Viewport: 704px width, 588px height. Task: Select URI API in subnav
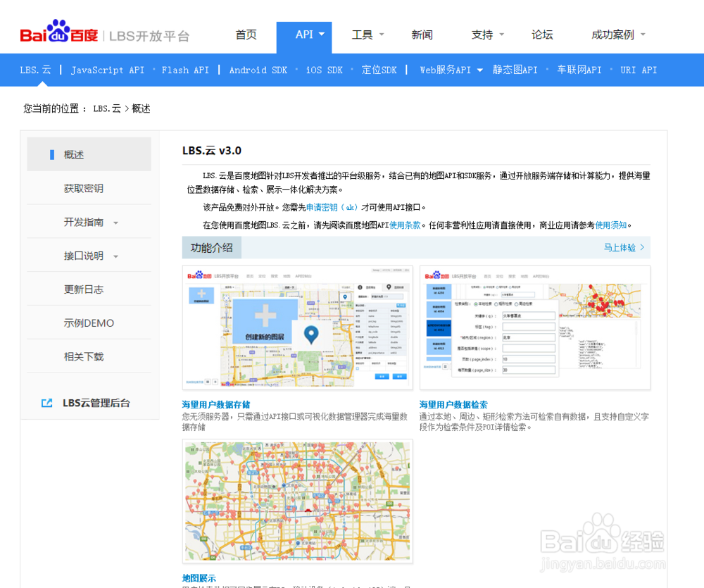[x=639, y=70]
